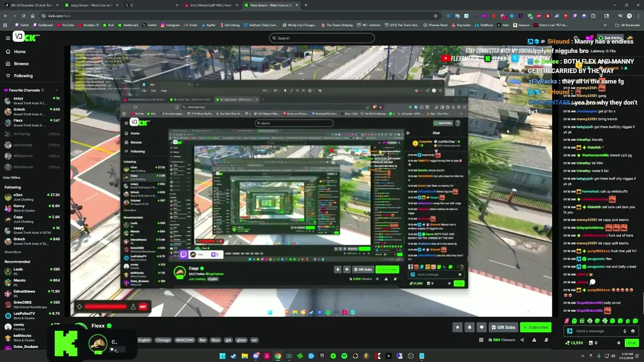Bookmark this page with star icon
This screenshot has height=362, width=644.
[x=436, y=16]
